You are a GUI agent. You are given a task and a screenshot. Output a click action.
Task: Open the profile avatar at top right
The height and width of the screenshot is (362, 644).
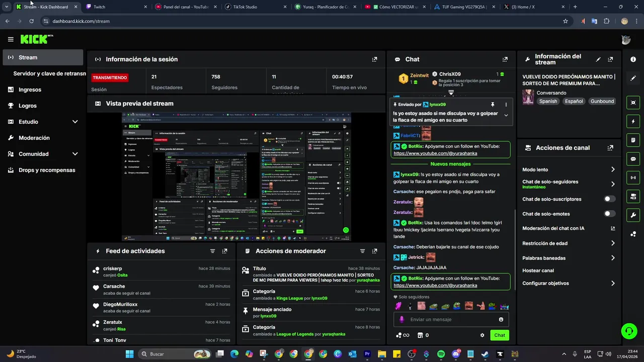[x=626, y=40]
